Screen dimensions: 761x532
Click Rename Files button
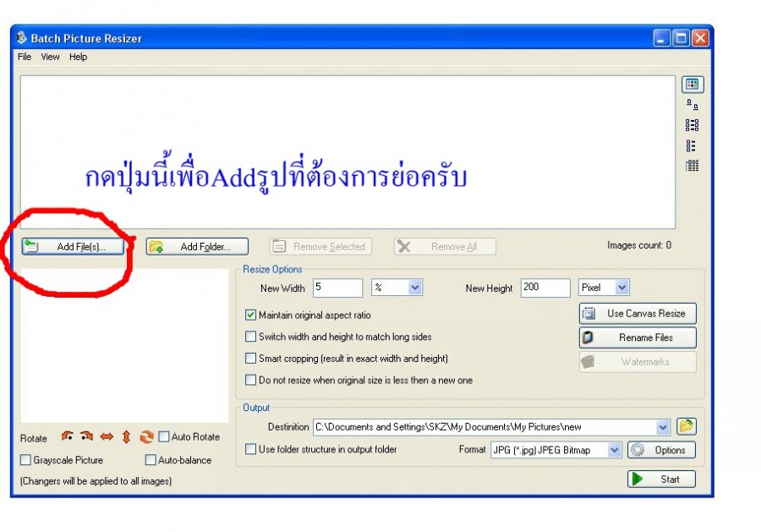tap(638, 337)
